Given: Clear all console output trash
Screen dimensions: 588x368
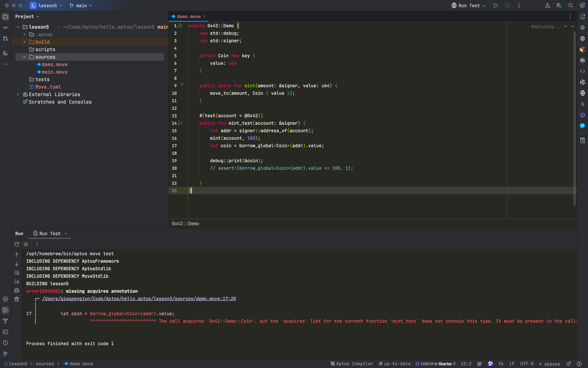Looking at the screenshot, I should tap(17, 299).
